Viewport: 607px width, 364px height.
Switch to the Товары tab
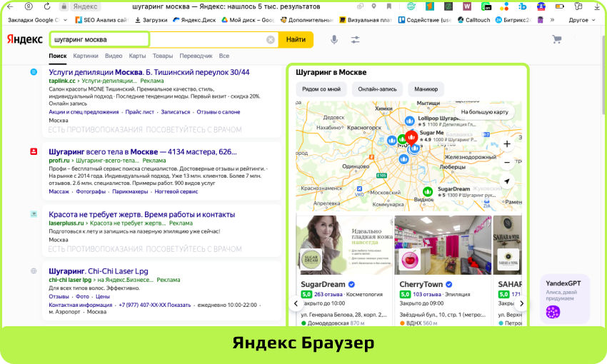tap(163, 56)
